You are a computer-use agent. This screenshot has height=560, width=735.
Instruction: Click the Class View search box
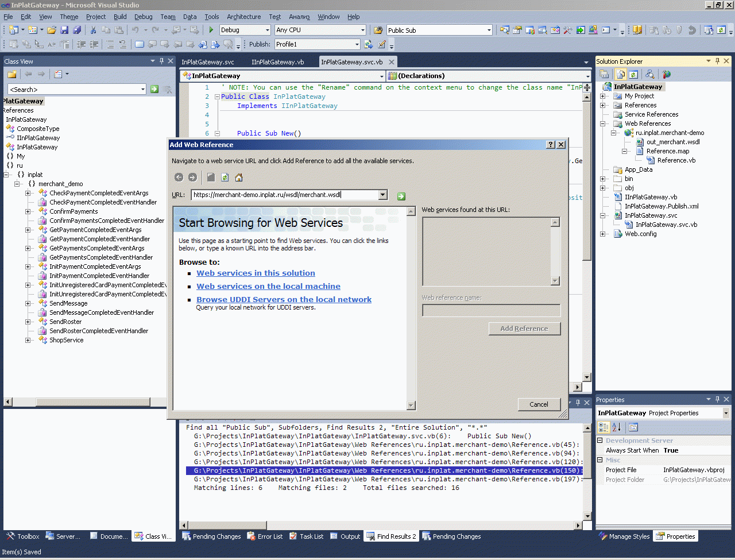[77, 89]
